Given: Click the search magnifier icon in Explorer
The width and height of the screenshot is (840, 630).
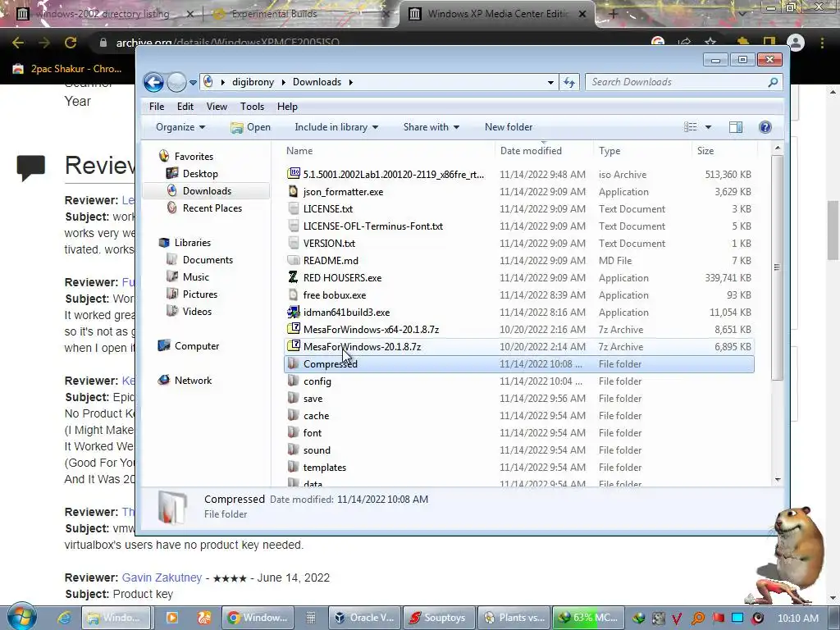Looking at the screenshot, I should click(773, 82).
